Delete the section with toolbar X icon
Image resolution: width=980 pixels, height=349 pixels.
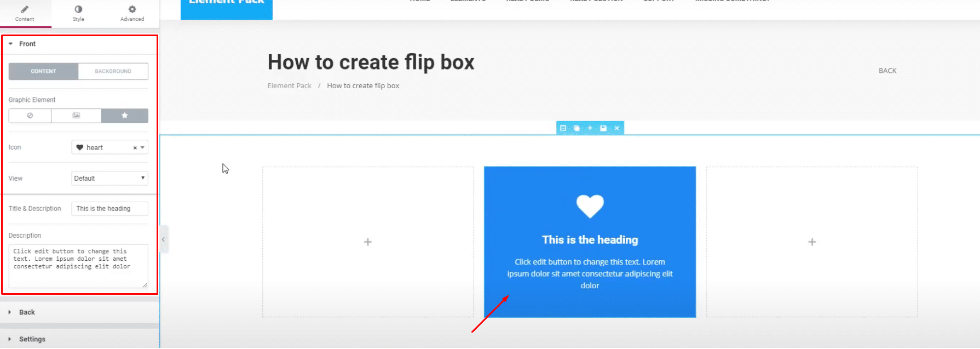(x=617, y=128)
